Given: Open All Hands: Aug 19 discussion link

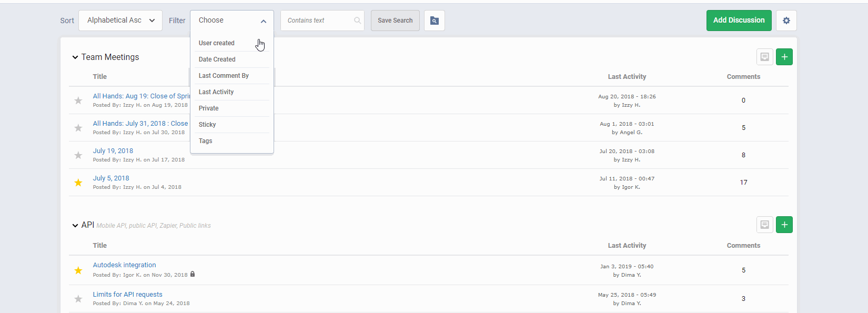Looking at the screenshot, I should [x=141, y=96].
